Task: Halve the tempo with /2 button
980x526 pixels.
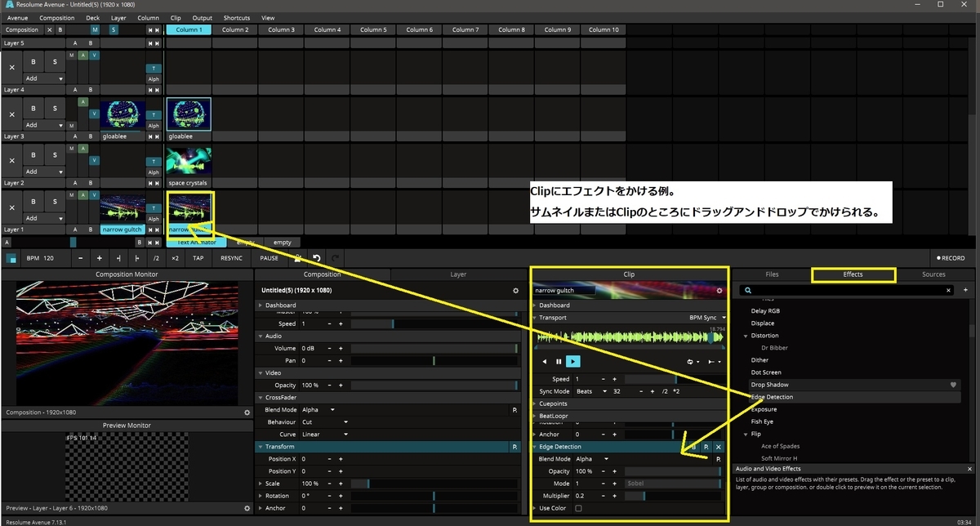Action: point(156,258)
